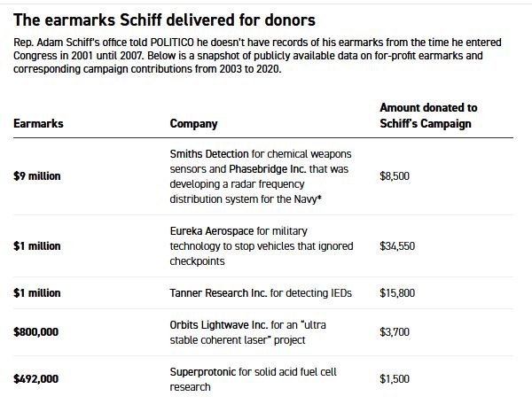Select the Company column header

[x=193, y=124]
